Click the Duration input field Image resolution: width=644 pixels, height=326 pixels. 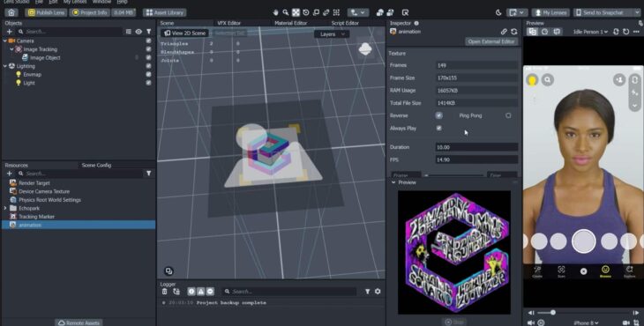pos(476,147)
